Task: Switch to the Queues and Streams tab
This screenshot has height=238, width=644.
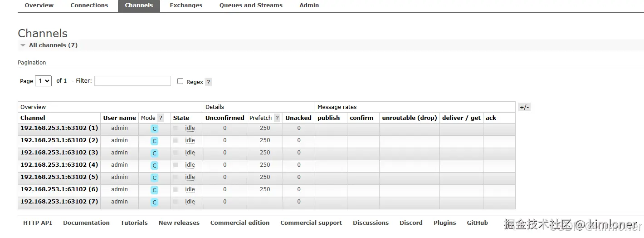Action: 251,5
